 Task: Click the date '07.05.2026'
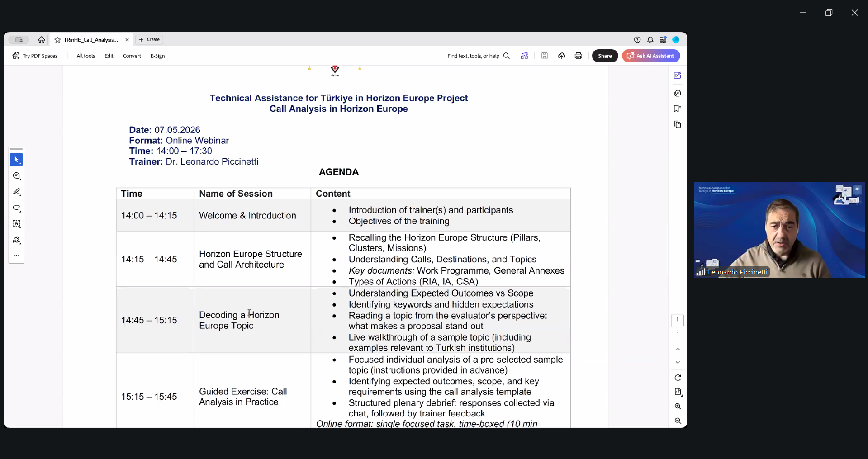click(x=177, y=130)
